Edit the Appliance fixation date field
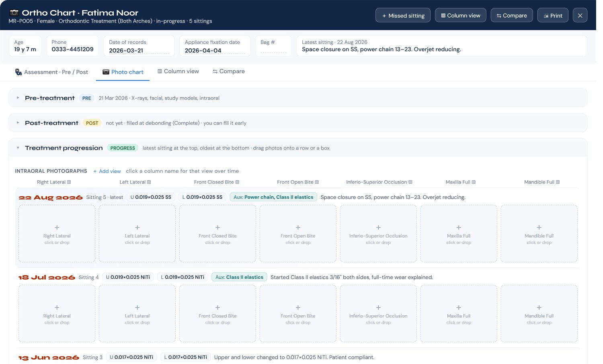This screenshot has width=603, height=364. click(215, 51)
